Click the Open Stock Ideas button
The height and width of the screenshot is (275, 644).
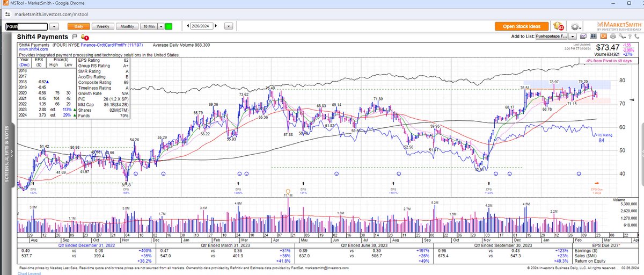[522, 26]
